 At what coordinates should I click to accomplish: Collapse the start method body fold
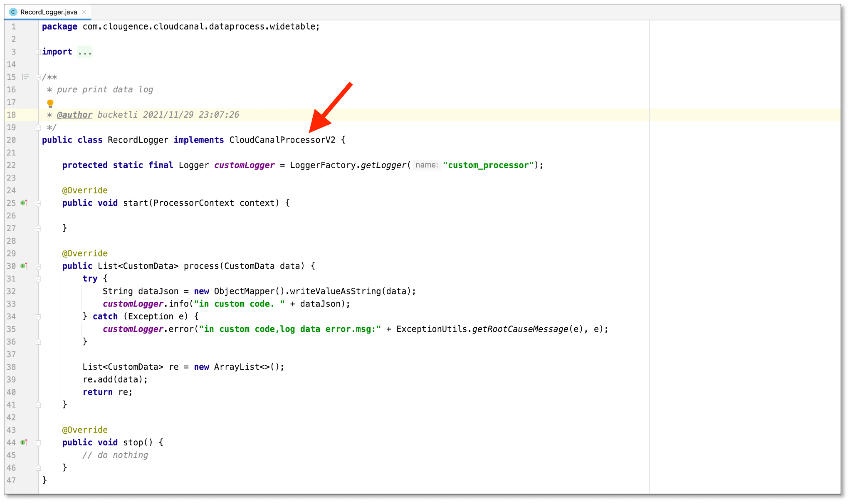coord(39,203)
